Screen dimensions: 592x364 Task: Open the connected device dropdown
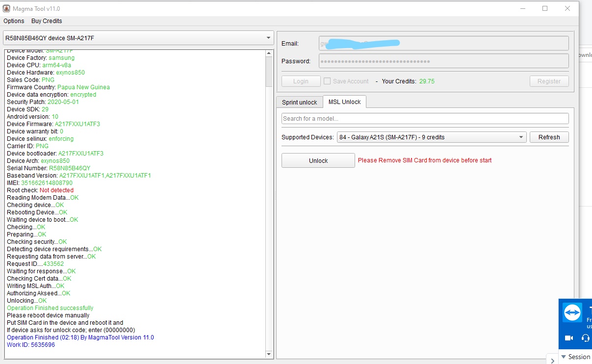[x=139, y=38]
